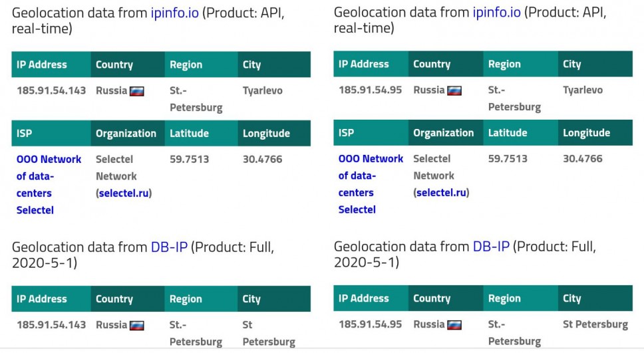Screen dimensions: 644x353
Task: Open the DB-IP link in right heading
Action: (491, 247)
